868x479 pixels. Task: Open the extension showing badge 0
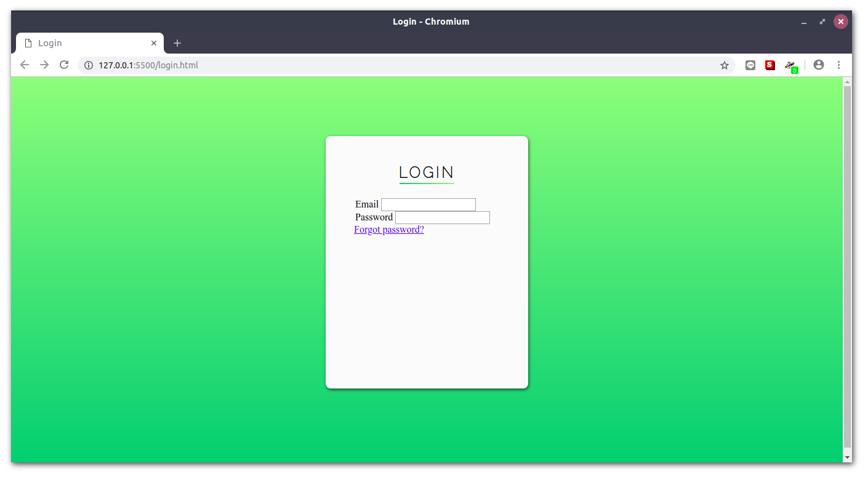(x=791, y=66)
